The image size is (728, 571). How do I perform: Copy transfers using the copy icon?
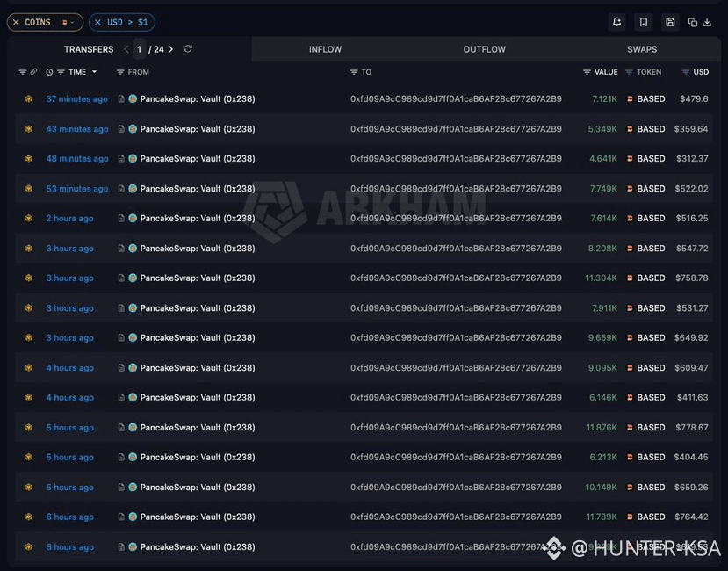pos(692,22)
